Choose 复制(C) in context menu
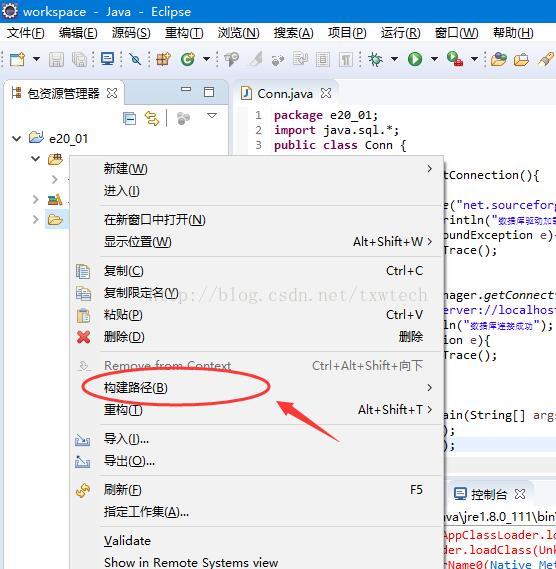This screenshot has height=569, width=556. click(x=257, y=271)
